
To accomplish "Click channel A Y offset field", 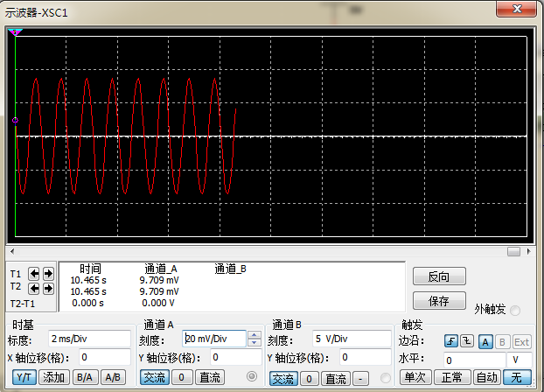I will (x=235, y=357).
